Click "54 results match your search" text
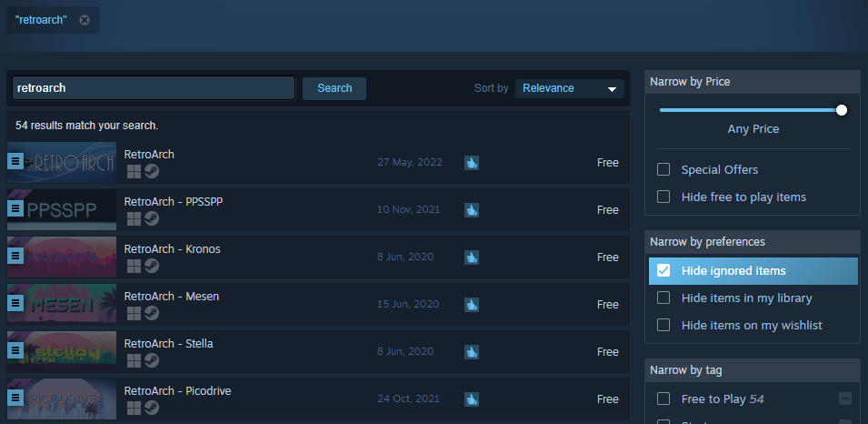 pyautogui.click(x=87, y=126)
